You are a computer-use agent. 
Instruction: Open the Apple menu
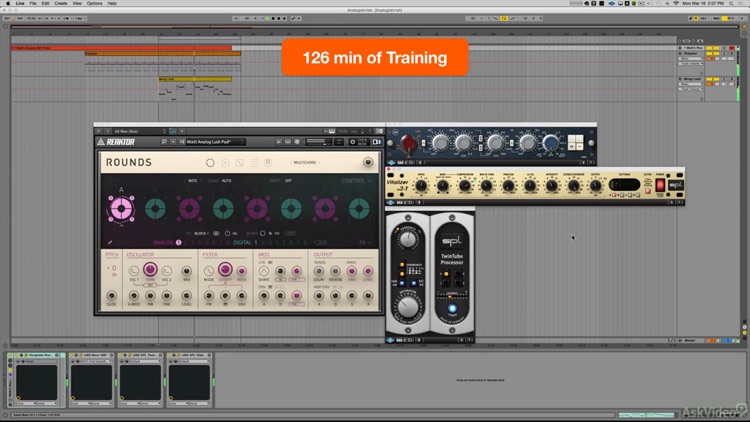pyautogui.click(x=8, y=3)
